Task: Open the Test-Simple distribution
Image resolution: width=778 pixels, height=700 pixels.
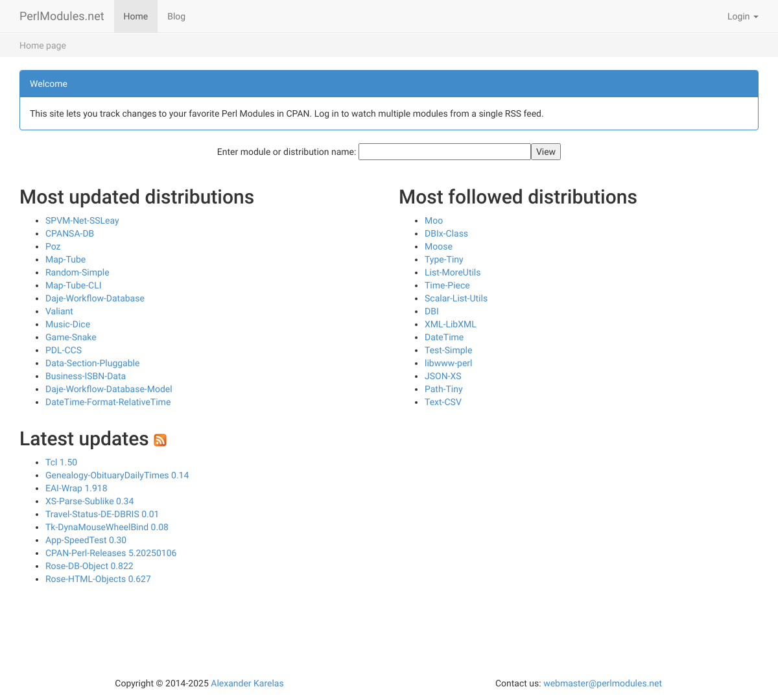Action: (x=448, y=350)
